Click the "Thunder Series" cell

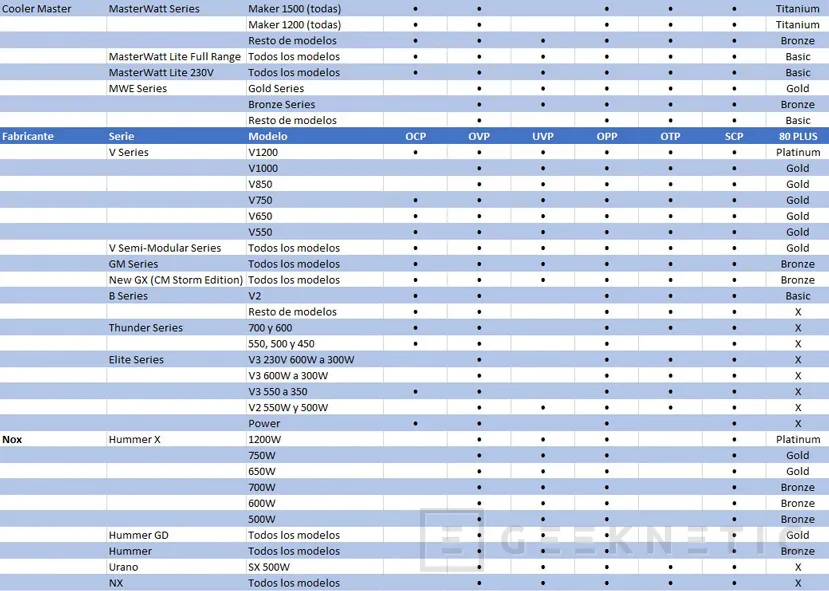(145, 328)
